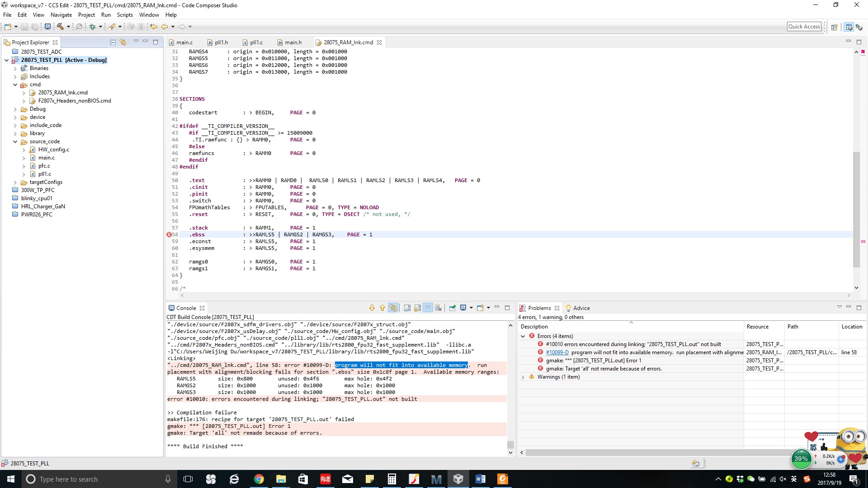Click the editor vertical scrollbar thumb

(856, 210)
